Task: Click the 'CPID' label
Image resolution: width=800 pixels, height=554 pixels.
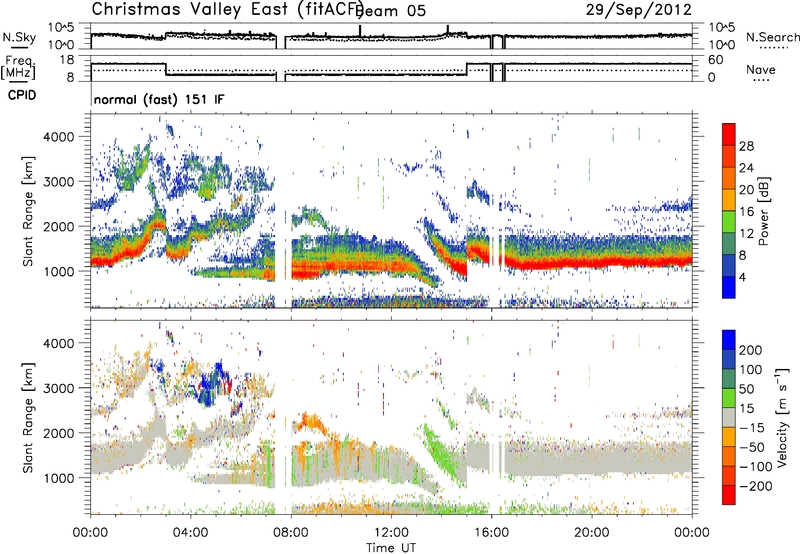Action: 22,95
